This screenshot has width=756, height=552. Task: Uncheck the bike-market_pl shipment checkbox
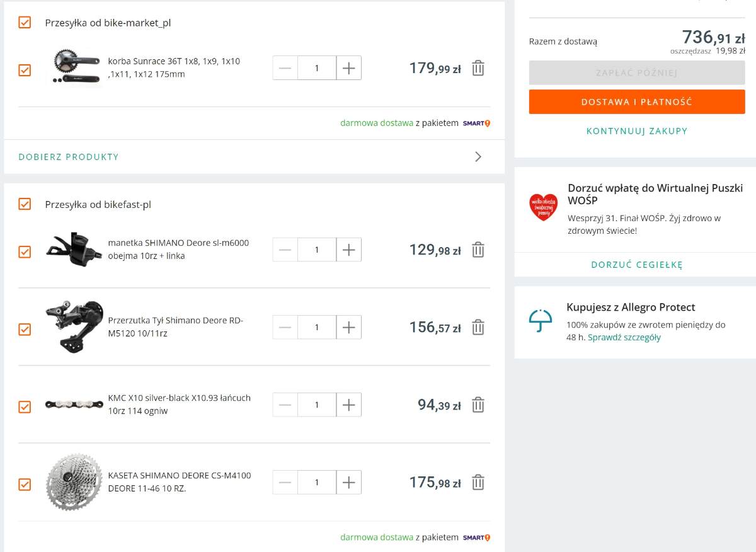click(x=25, y=23)
